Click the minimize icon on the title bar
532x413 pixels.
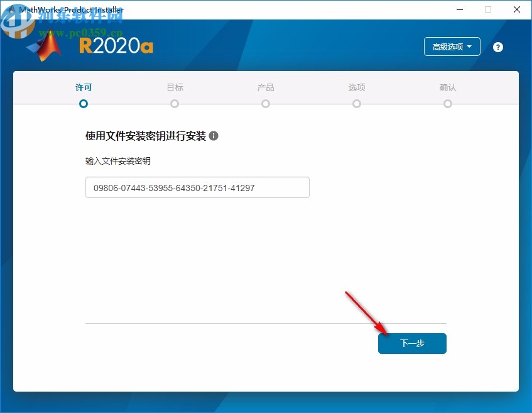pyautogui.click(x=459, y=9)
